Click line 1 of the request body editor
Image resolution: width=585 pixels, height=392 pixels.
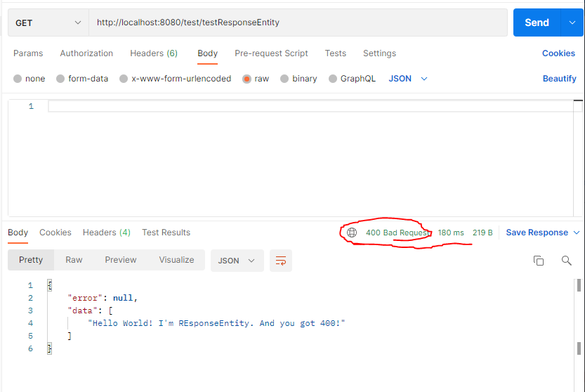tap(310, 106)
